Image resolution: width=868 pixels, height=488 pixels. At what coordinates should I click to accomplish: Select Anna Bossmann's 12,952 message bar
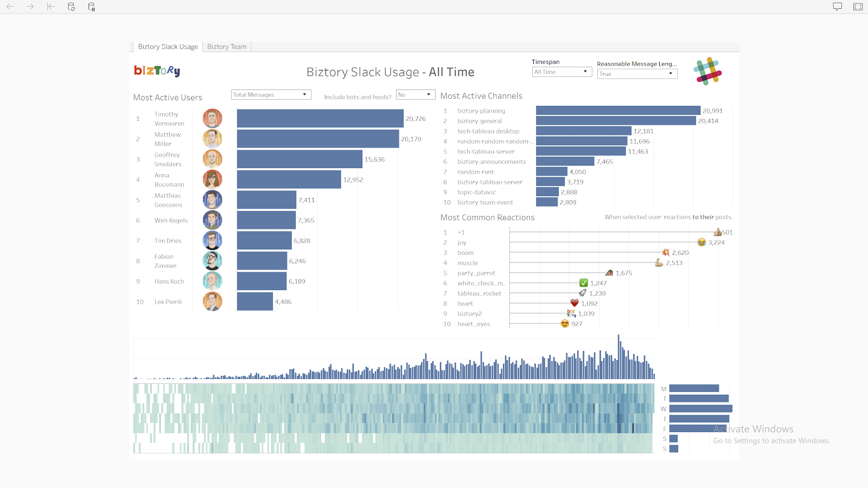(x=289, y=179)
